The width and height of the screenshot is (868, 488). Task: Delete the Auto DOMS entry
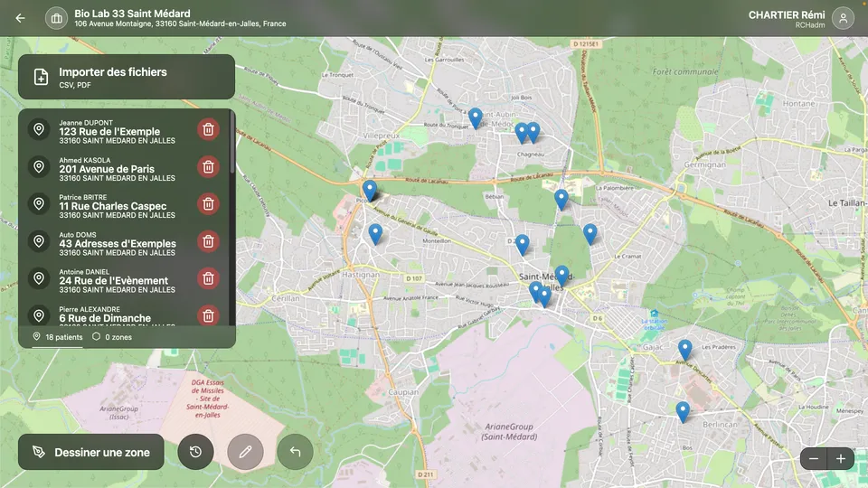point(208,241)
